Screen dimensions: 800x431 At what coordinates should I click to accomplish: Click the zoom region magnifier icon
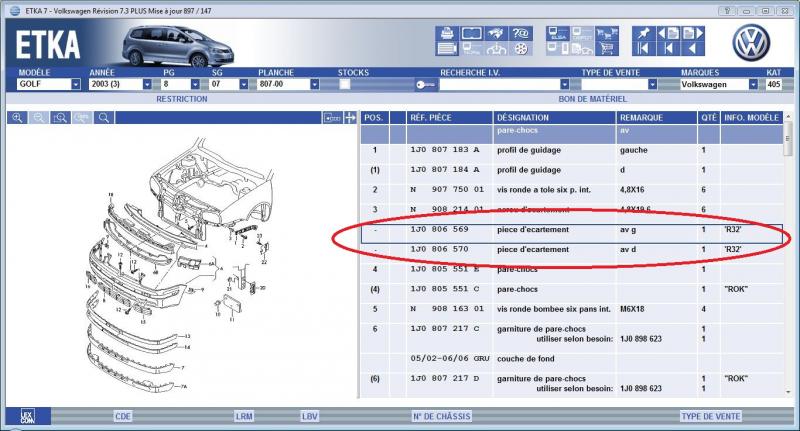point(60,118)
